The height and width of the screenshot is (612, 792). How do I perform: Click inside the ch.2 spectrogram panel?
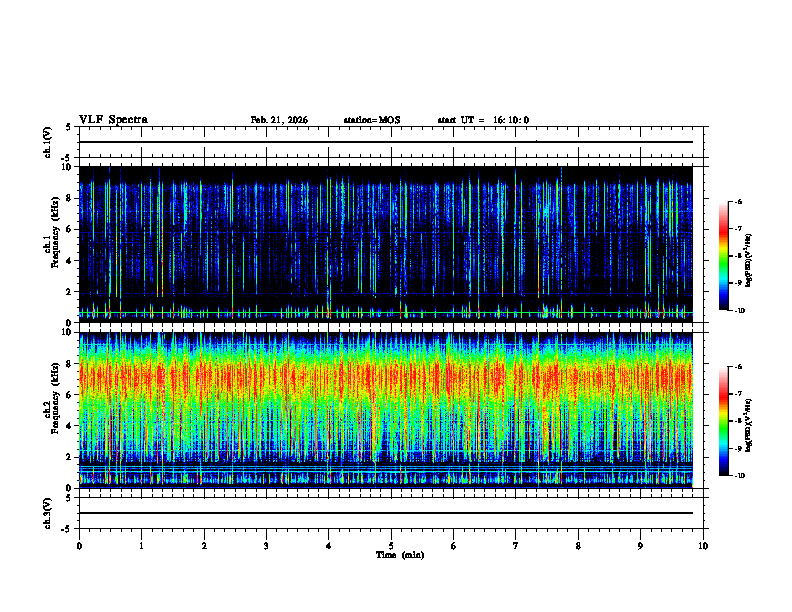pos(386,410)
